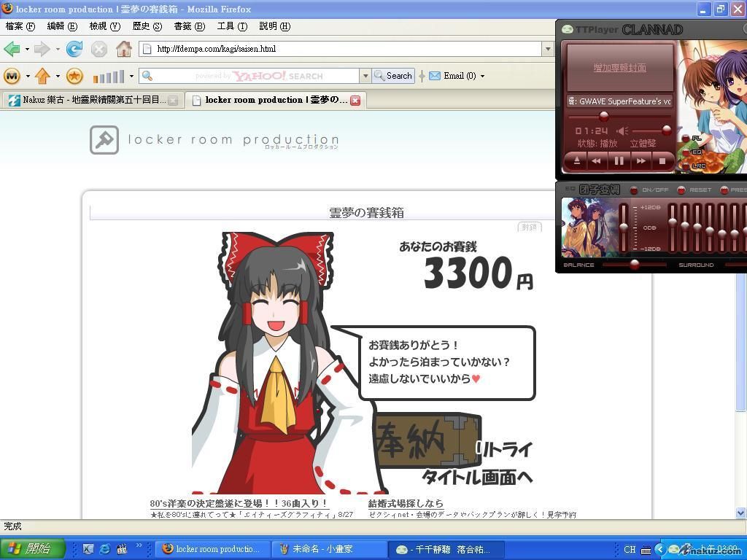Click the orange star toolbar icon
Image resolution: width=747 pixels, height=560 pixels.
point(74,76)
